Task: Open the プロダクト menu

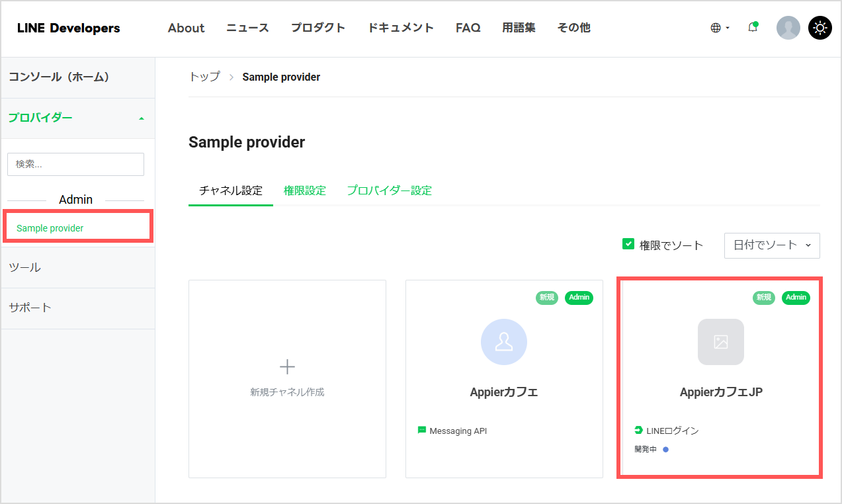Action: pos(318,28)
